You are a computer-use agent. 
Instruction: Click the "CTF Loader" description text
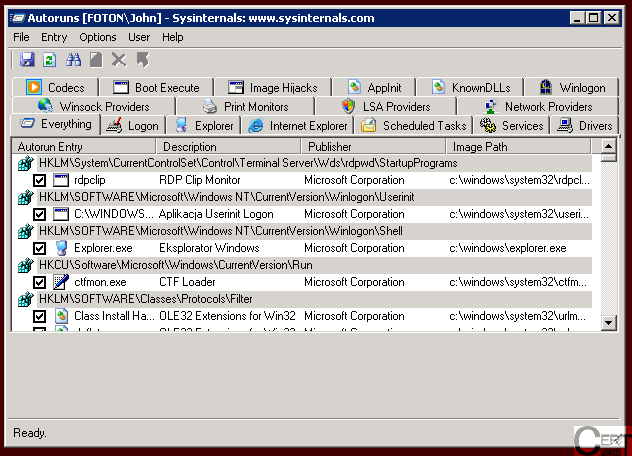point(187,282)
